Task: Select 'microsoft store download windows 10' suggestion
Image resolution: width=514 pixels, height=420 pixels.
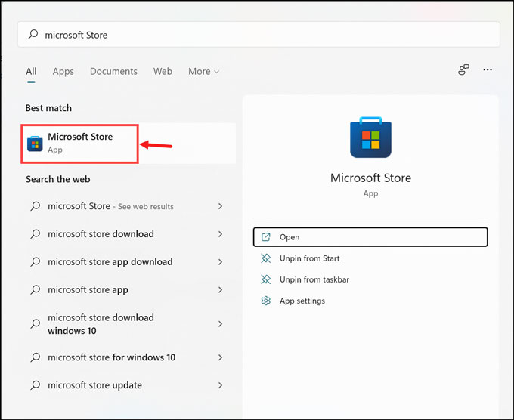Action: click(128, 323)
